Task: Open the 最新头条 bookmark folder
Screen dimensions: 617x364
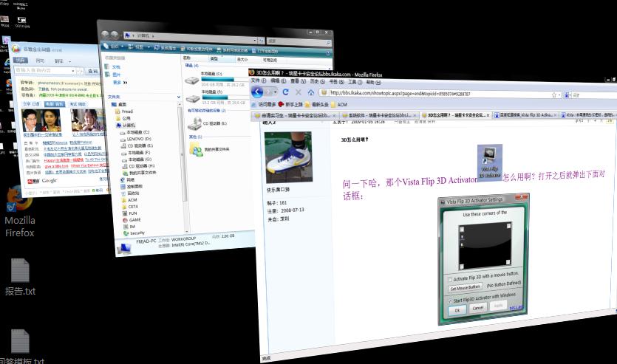Action: (317, 105)
